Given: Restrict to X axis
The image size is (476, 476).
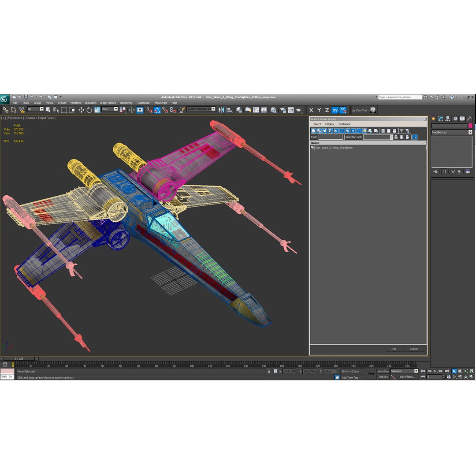Looking at the screenshot, I should click(311, 110).
